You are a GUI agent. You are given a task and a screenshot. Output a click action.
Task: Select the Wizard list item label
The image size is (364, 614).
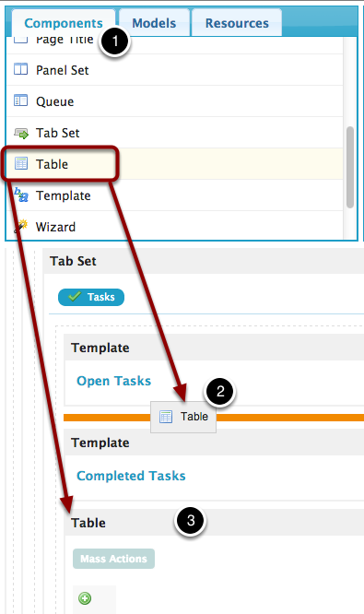(x=55, y=227)
